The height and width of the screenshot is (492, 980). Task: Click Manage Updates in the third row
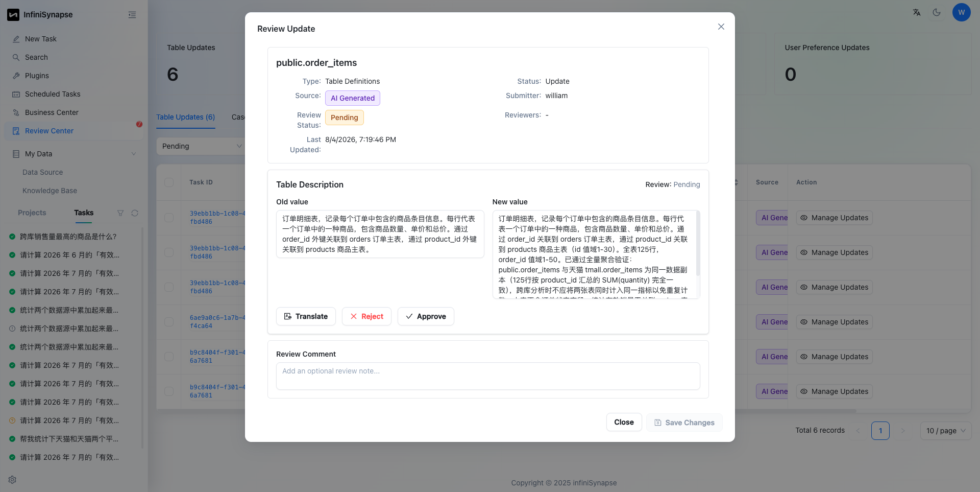coord(835,287)
